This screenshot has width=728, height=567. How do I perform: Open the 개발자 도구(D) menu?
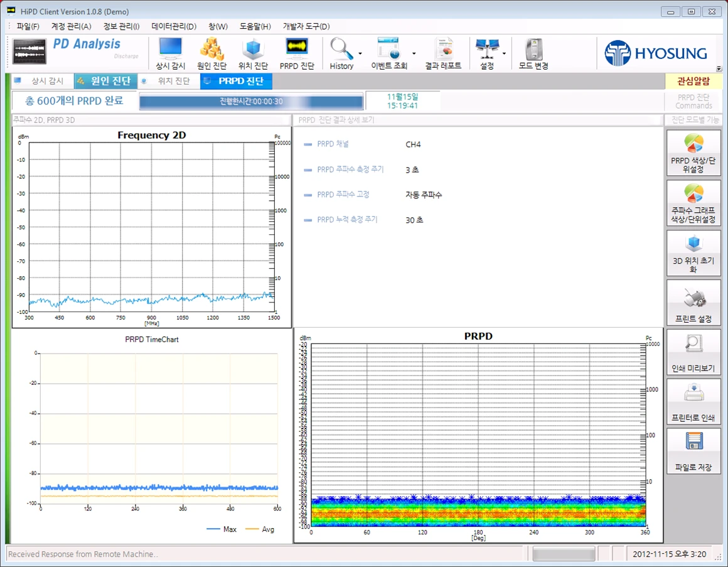pyautogui.click(x=306, y=26)
